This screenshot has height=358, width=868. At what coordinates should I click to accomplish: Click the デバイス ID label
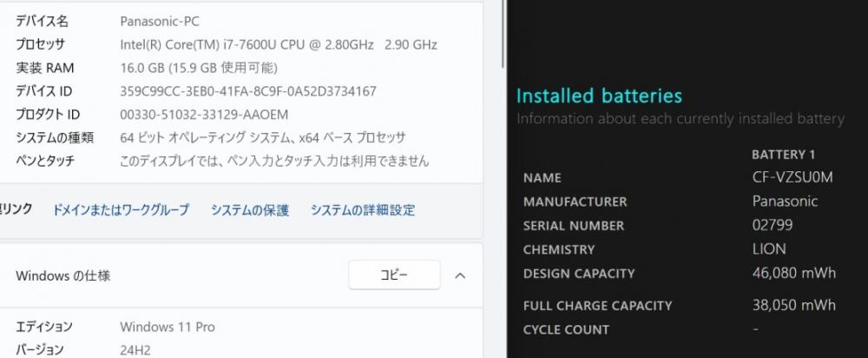pyautogui.click(x=43, y=91)
